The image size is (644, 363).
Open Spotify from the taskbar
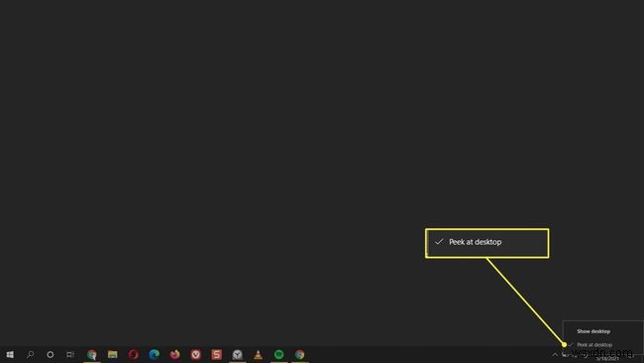point(278,354)
